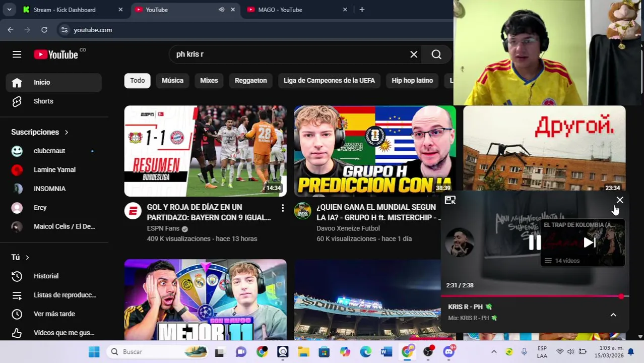View site information icon
644x363 pixels.
[x=64, y=30]
